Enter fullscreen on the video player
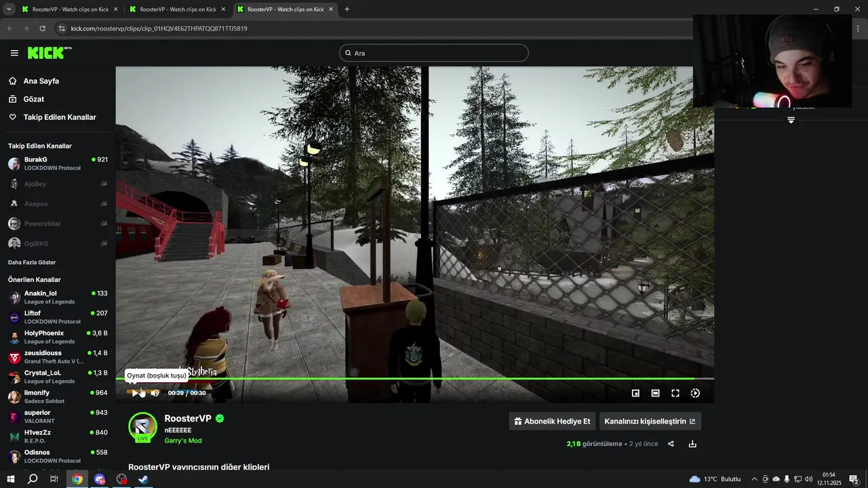The image size is (868, 488). (x=675, y=393)
